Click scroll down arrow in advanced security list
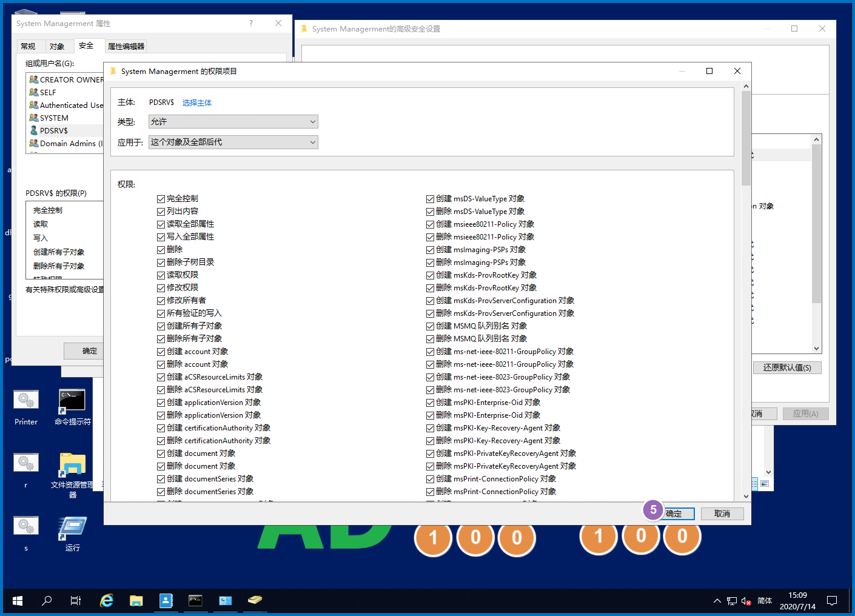 click(816, 348)
